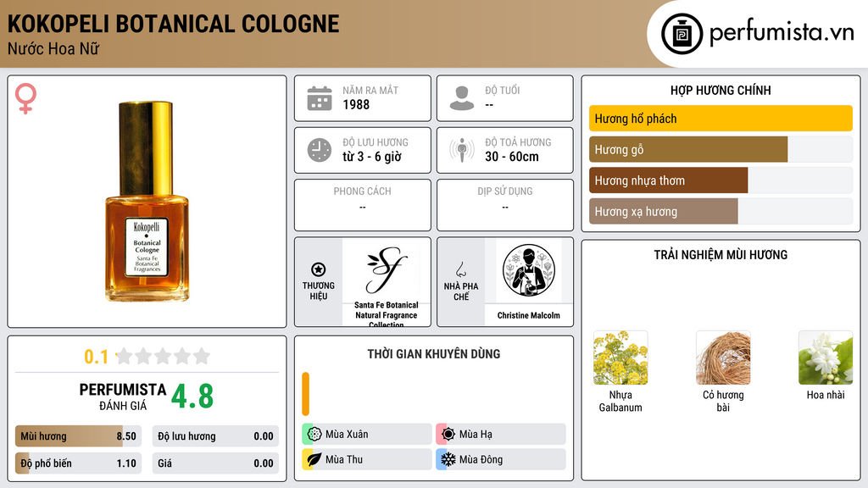Select the Mùa Đông season label

coord(481,459)
